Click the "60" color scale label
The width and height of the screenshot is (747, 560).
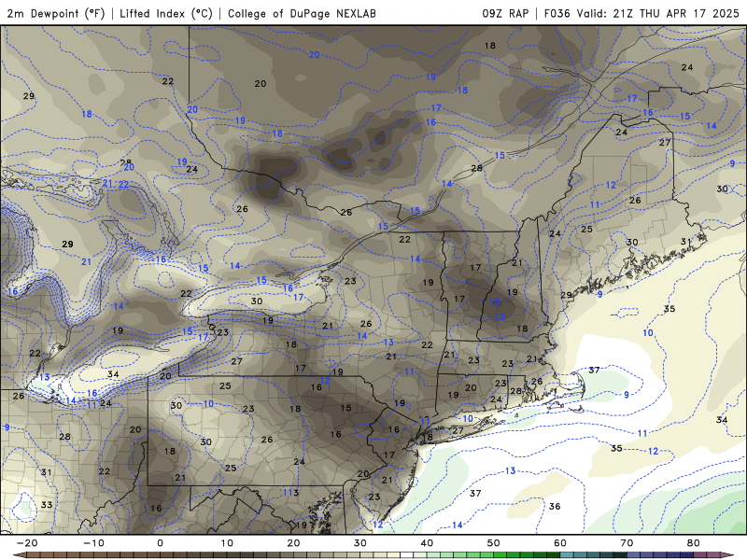pyautogui.click(x=560, y=543)
